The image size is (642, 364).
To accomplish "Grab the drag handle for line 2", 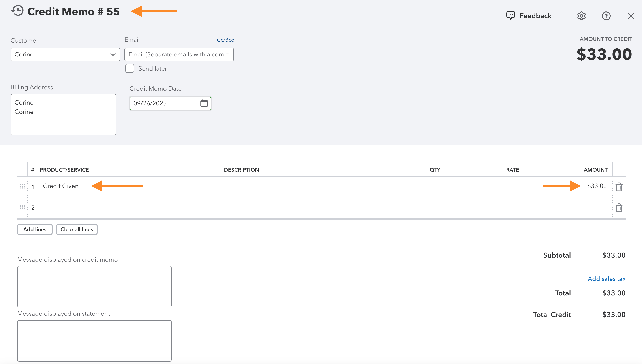I will [x=23, y=207].
